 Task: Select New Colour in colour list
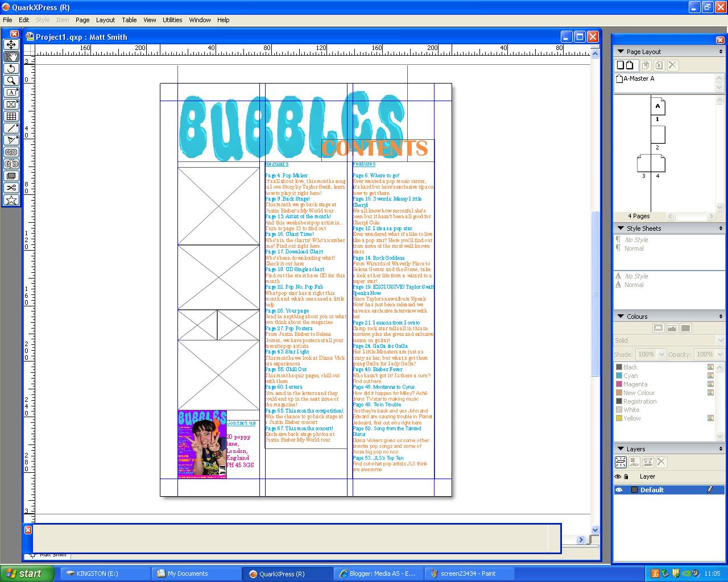tap(664, 393)
